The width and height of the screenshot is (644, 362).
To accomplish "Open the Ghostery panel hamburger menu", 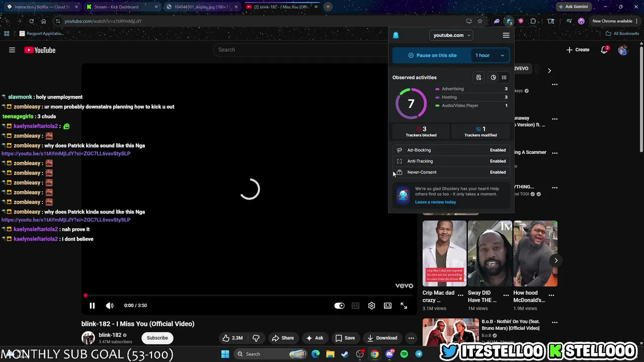I will [x=506, y=35].
